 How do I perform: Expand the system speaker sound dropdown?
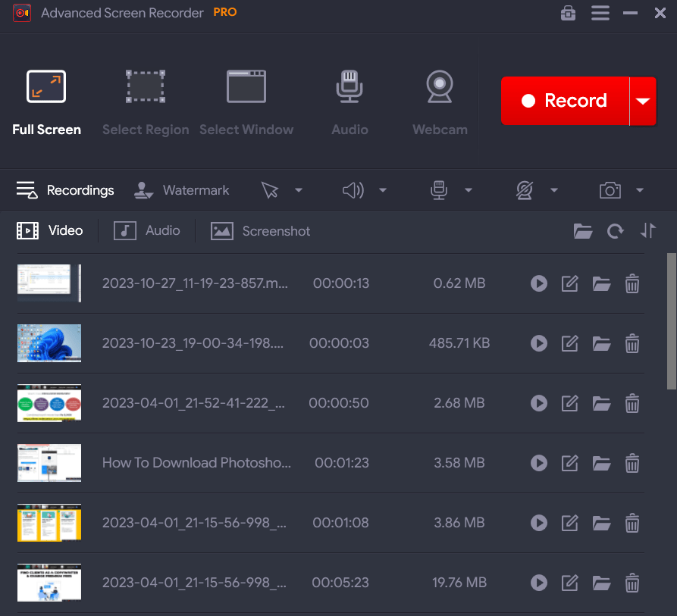pos(383,190)
